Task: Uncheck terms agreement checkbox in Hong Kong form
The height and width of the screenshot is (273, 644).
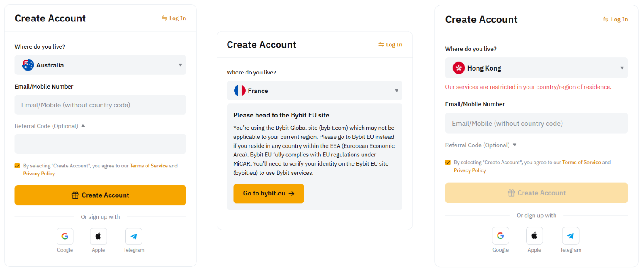Action: click(448, 163)
